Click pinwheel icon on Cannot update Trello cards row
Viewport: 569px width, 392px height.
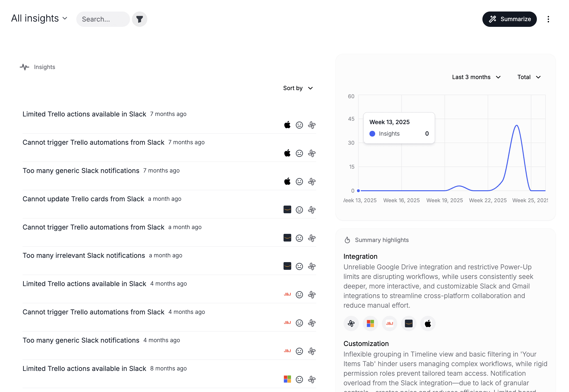coord(312,210)
